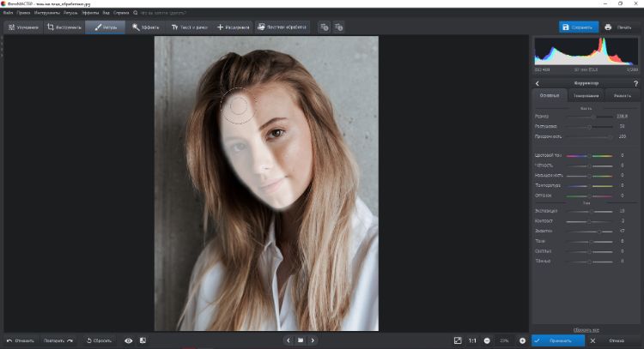This screenshot has height=349, width=644.
Task: Open the Файл menu
Action: [x=8, y=14]
